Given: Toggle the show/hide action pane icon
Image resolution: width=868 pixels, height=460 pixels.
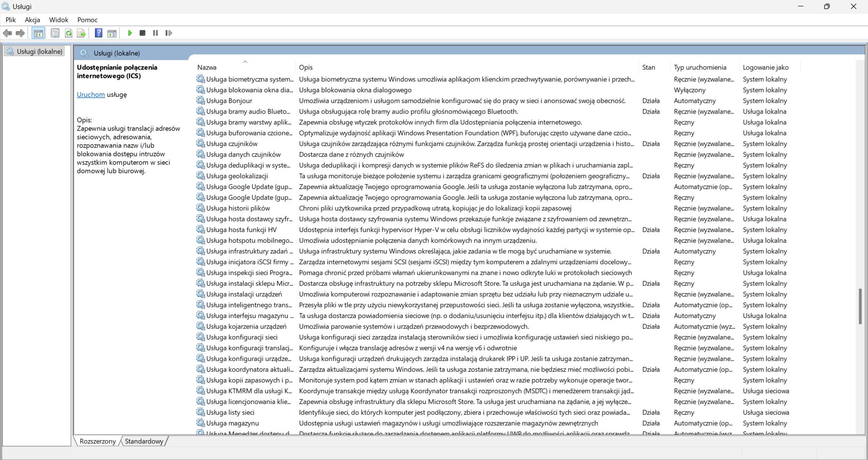Looking at the screenshot, I should click(x=112, y=33).
